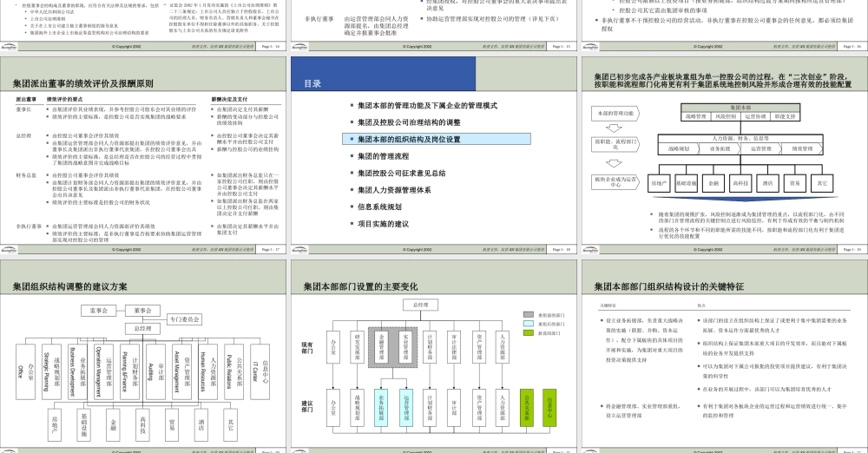Click the down arrow below 本部的管理功能
Viewport: 868px width, 453px height.
coord(614,128)
